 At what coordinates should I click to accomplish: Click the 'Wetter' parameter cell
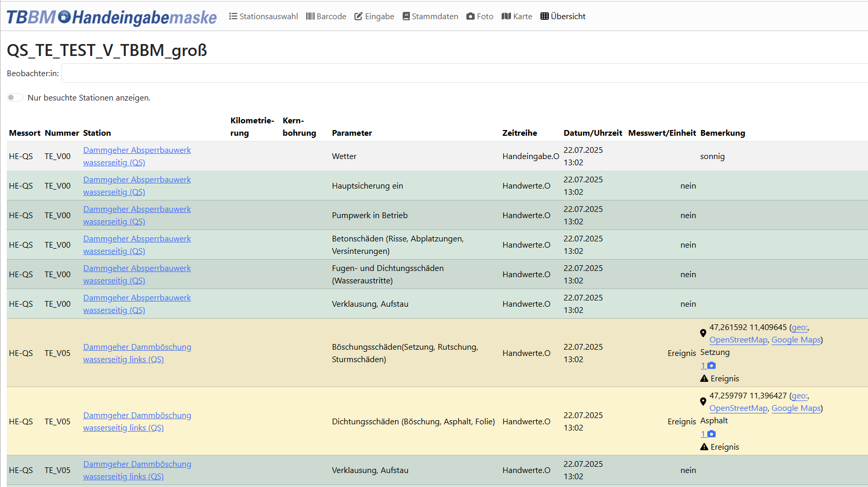344,156
